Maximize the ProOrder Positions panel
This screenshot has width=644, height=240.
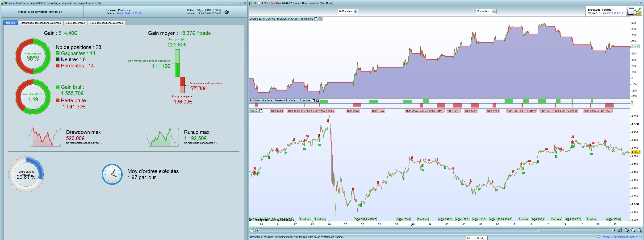pos(313,101)
